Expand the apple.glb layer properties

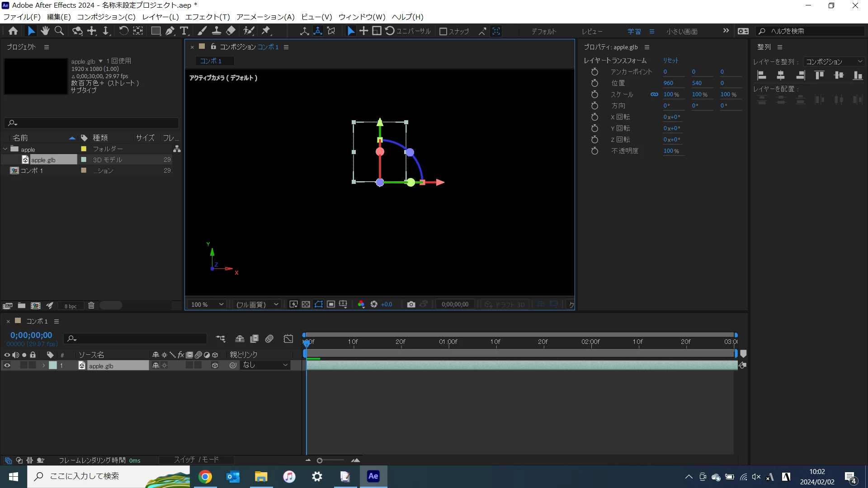tap(43, 366)
